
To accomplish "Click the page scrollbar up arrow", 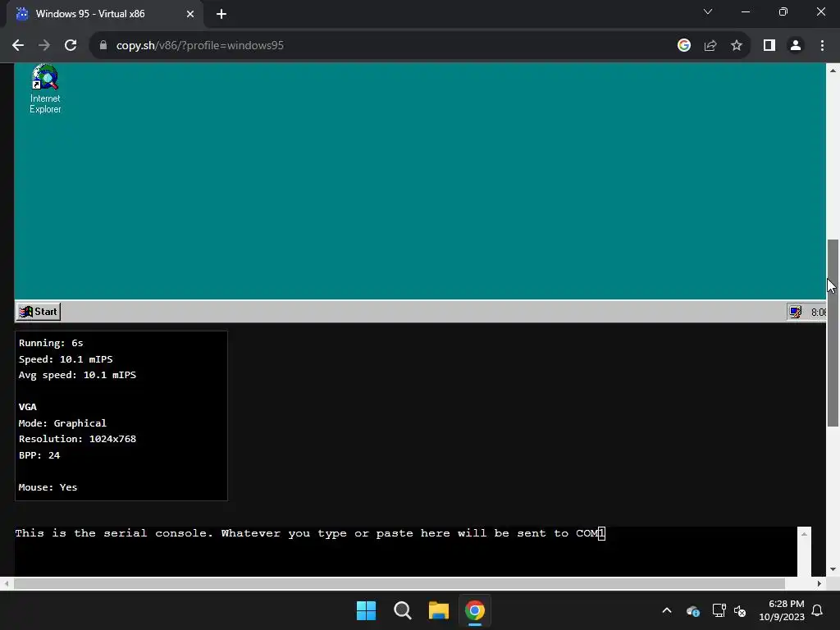I will (x=833, y=71).
